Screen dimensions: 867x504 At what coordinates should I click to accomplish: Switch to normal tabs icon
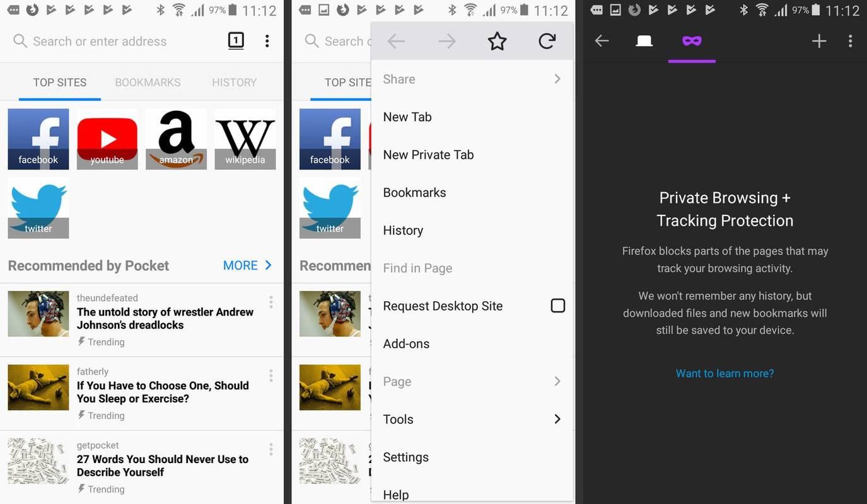click(644, 41)
